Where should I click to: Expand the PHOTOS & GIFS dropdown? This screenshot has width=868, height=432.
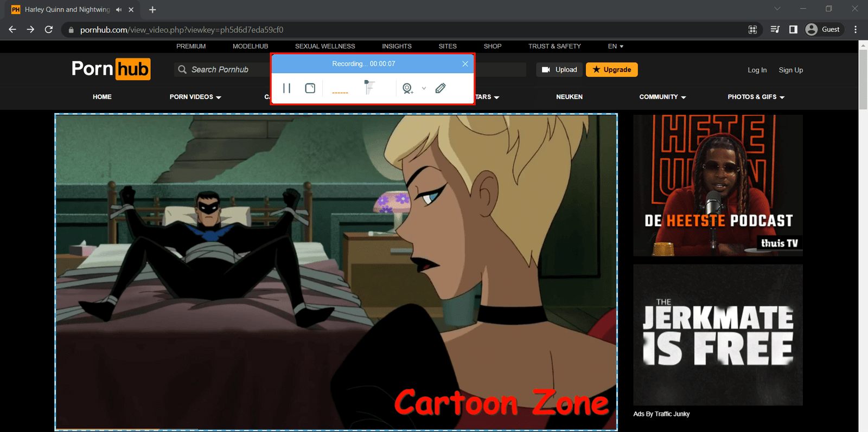[x=756, y=97]
